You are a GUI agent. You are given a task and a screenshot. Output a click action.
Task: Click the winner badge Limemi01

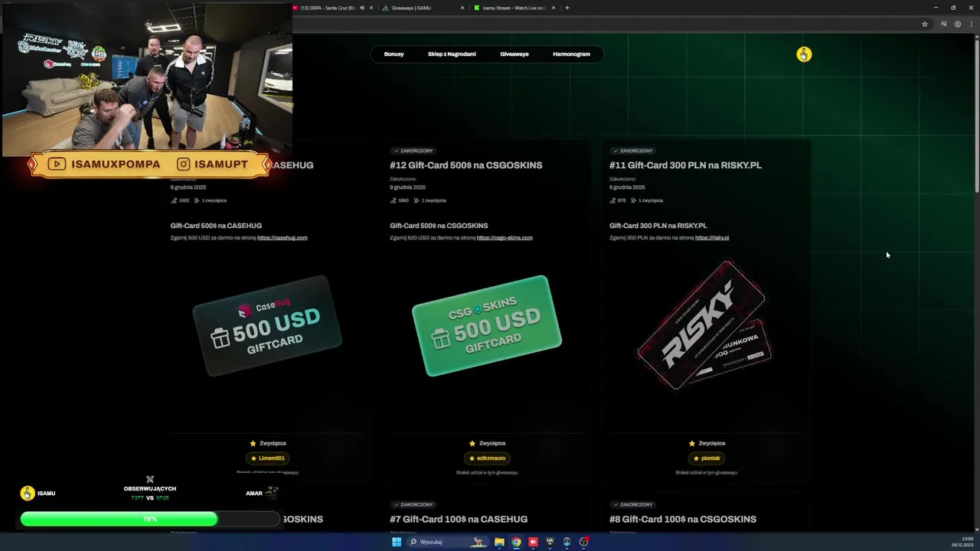point(267,458)
